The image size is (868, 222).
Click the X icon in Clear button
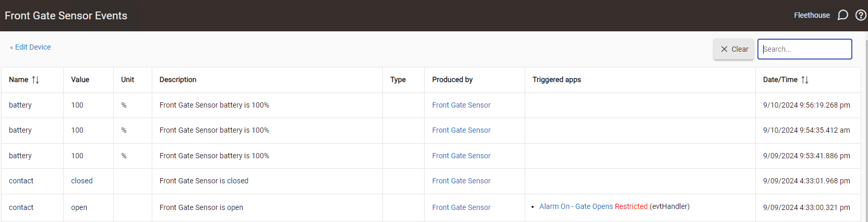click(724, 49)
